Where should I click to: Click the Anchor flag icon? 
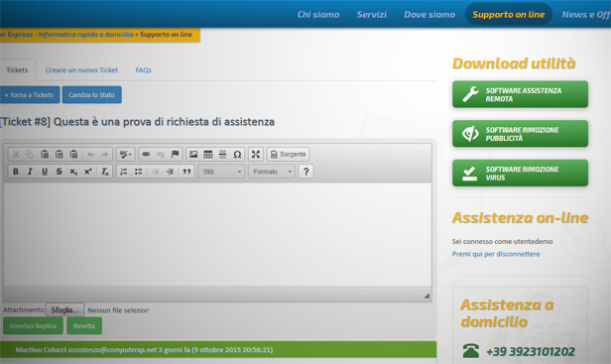point(175,155)
